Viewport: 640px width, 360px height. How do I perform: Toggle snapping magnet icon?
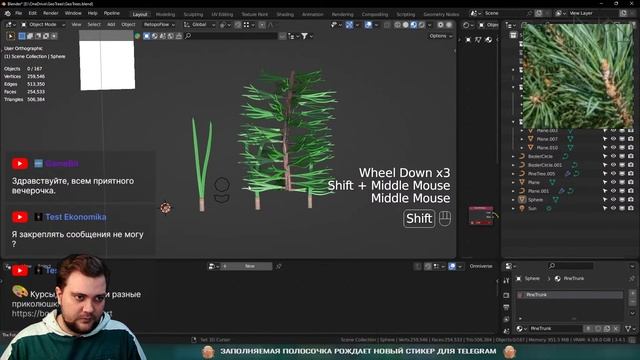238,25
